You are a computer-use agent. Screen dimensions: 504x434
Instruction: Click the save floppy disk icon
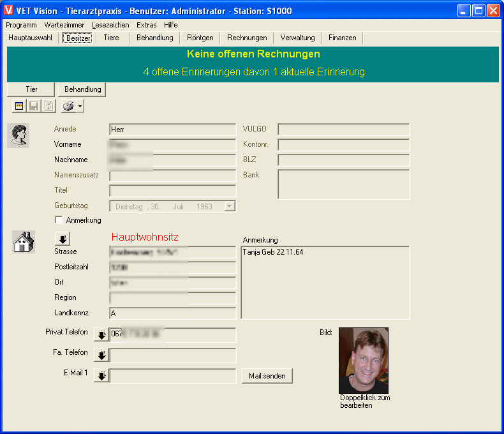click(x=34, y=106)
